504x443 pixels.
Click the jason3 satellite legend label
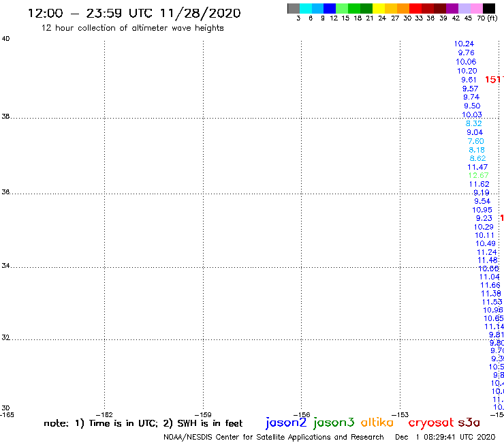point(334,423)
